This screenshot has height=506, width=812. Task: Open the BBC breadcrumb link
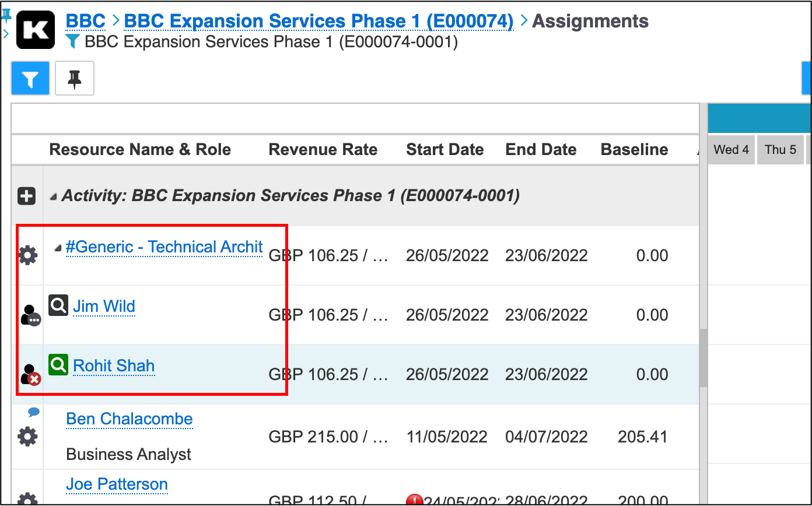pyautogui.click(x=86, y=22)
